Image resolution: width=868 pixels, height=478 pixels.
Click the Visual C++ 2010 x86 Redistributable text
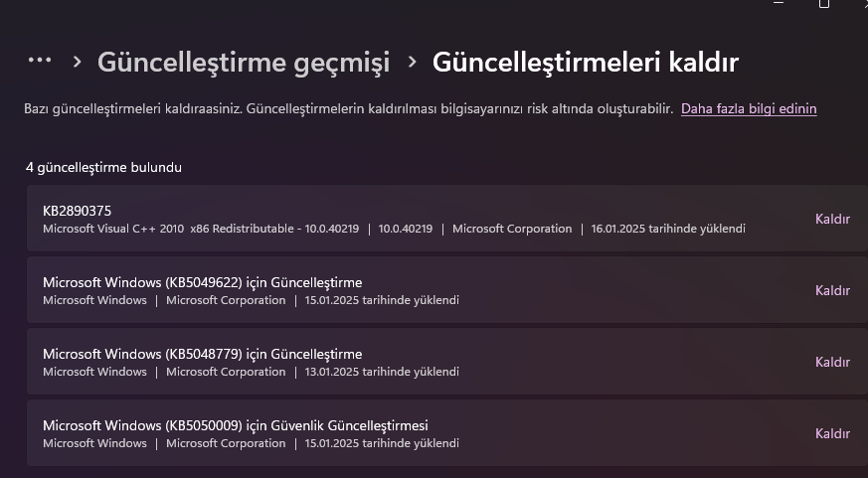(x=200, y=229)
